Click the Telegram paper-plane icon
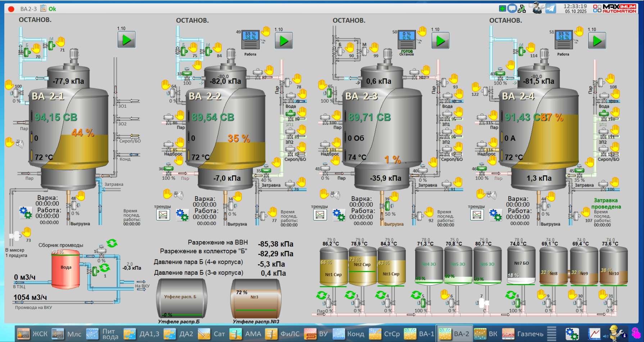 (x=551, y=8)
